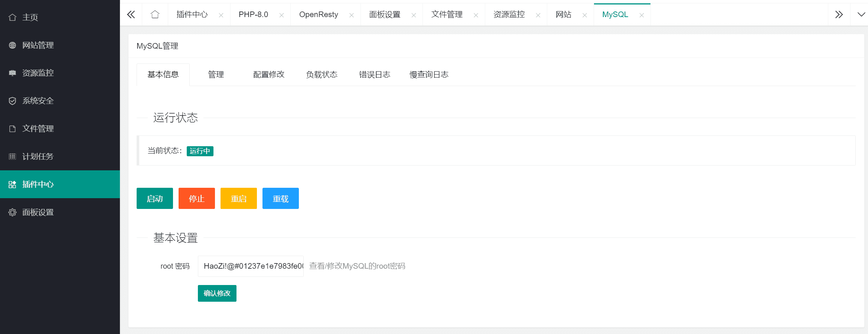Click the 停止 button
Screen dimensions: 868x334
pyautogui.click(x=196, y=198)
